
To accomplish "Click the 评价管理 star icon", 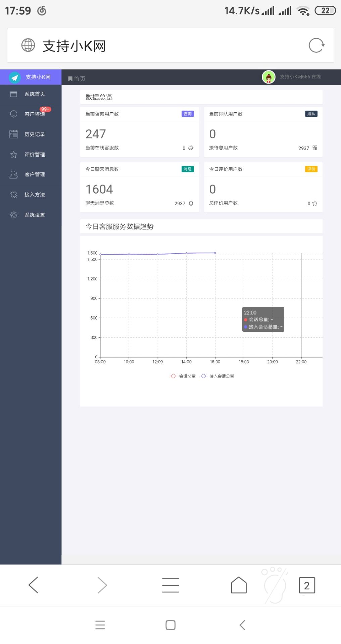I will (13, 154).
